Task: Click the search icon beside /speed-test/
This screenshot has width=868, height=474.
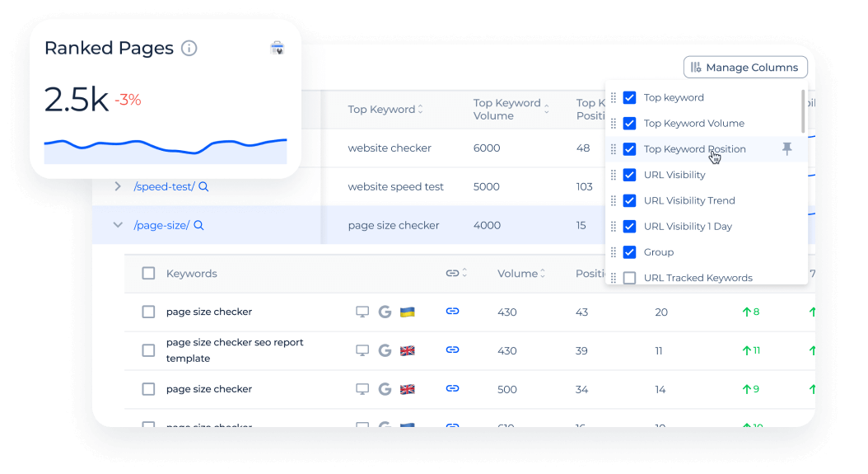Action: pos(203,187)
